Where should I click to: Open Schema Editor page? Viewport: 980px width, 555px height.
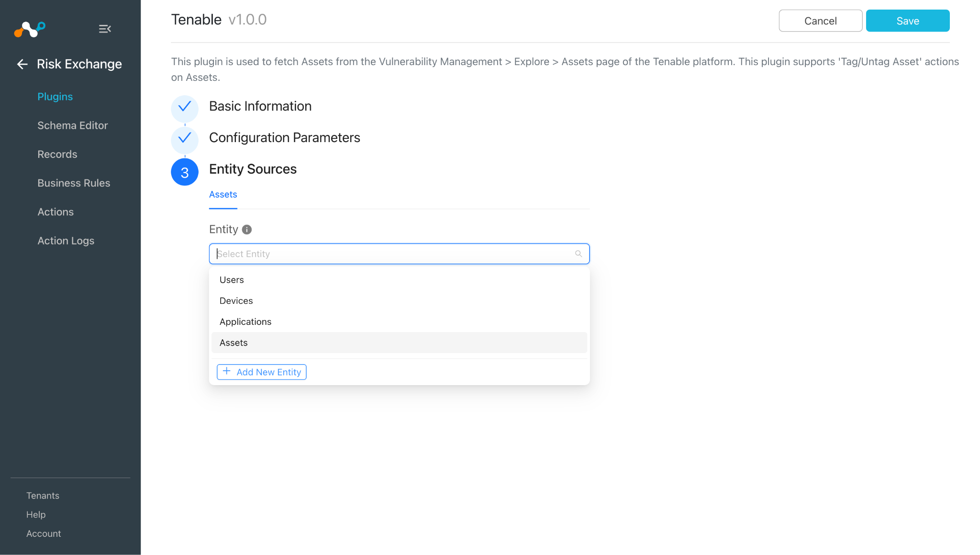point(73,125)
